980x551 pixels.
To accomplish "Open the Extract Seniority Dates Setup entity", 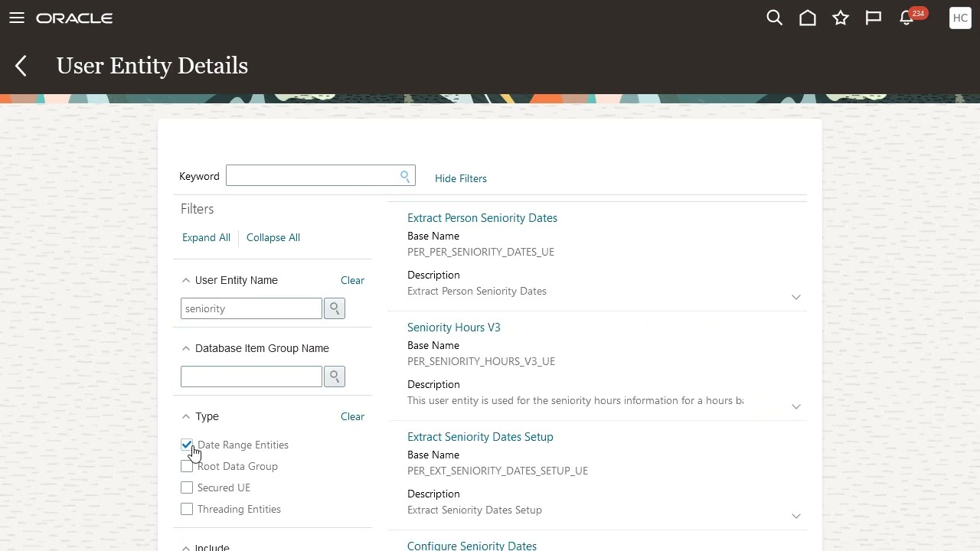I will coord(480,437).
